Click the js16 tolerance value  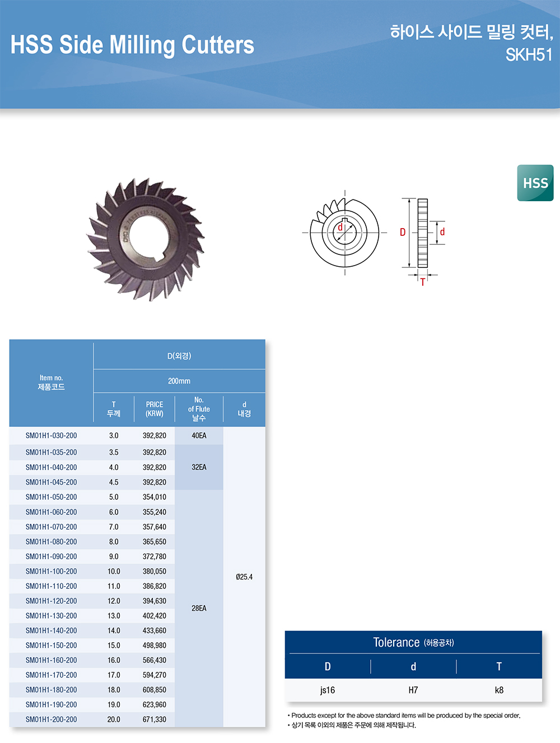coord(328,690)
